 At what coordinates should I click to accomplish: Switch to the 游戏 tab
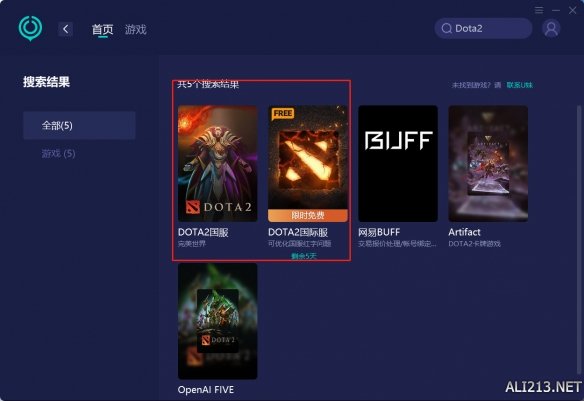pyautogui.click(x=136, y=29)
